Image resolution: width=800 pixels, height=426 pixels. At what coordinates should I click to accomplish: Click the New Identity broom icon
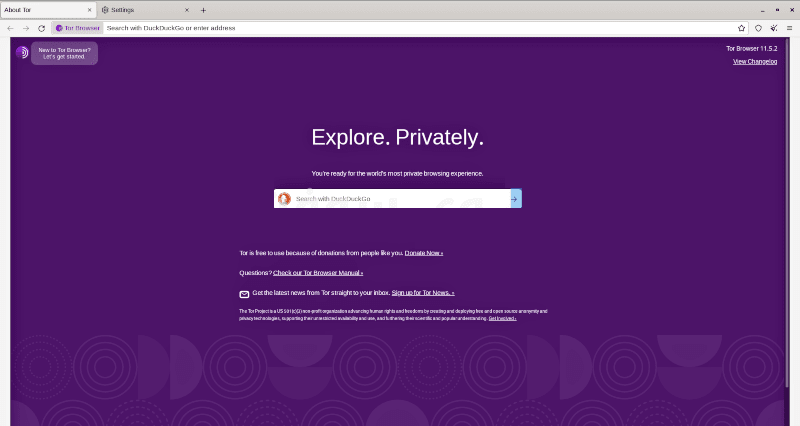(774, 28)
